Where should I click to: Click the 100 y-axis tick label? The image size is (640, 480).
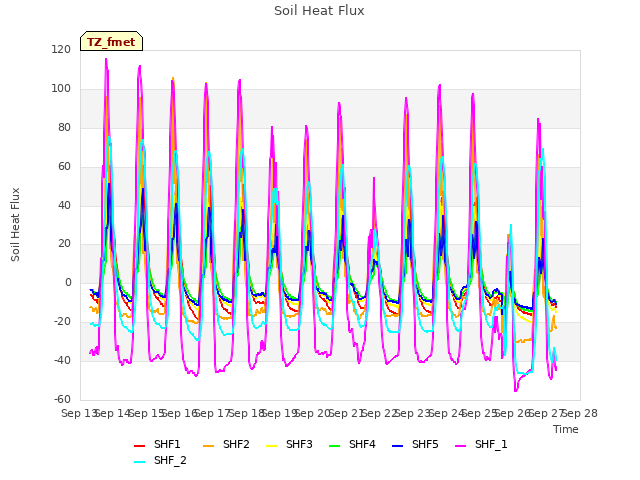pyautogui.click(x=61, y=89)
